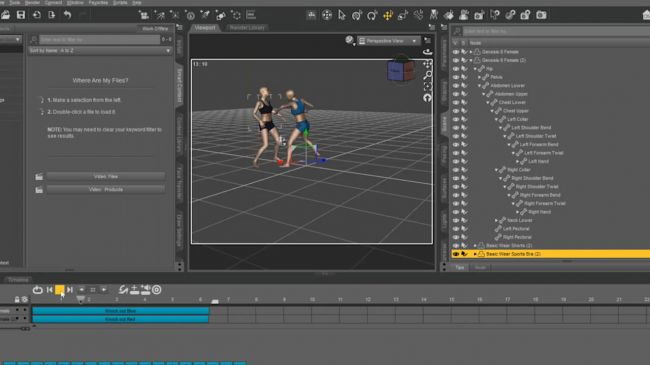This screenshot has height=365, width=650.
Task: Expand the Genesis 8 Female tree node
Action: 471,52
